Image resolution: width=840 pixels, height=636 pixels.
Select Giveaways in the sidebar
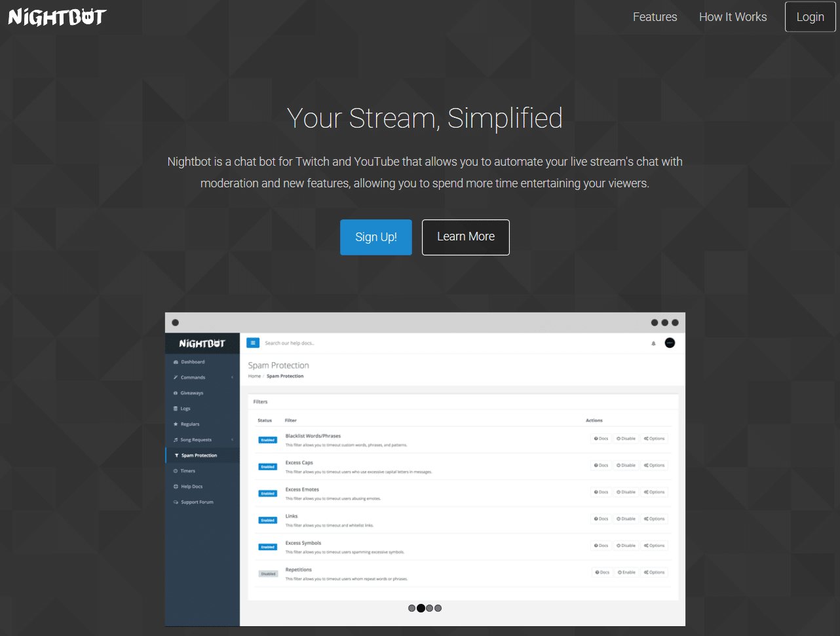pos(192,393)
